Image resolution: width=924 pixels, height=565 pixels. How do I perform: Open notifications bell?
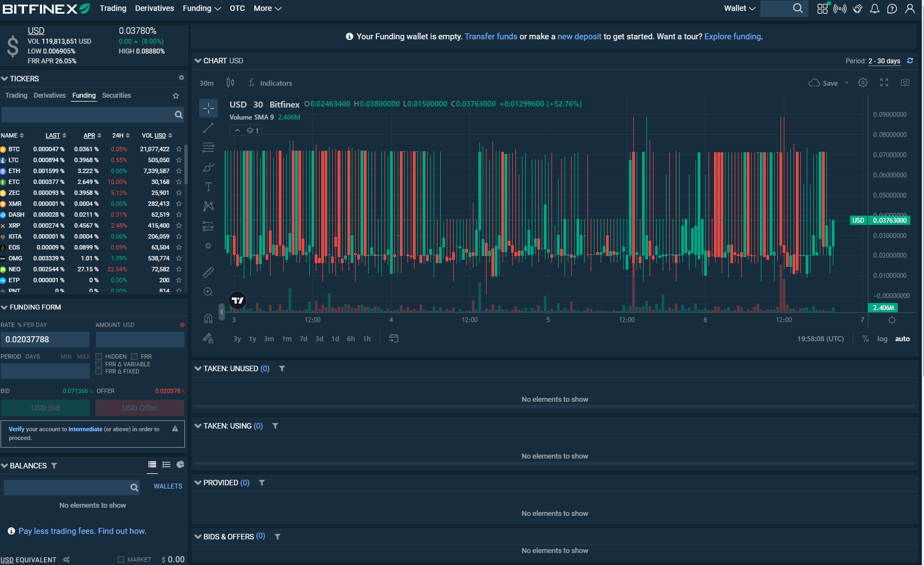coord(874,9)
